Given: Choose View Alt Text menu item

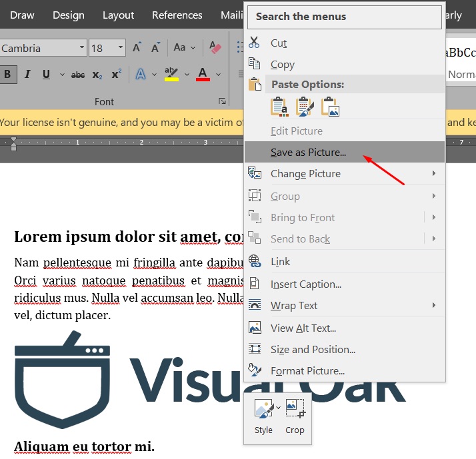Looking at the screenshot, I should click(x=345, y=328).
